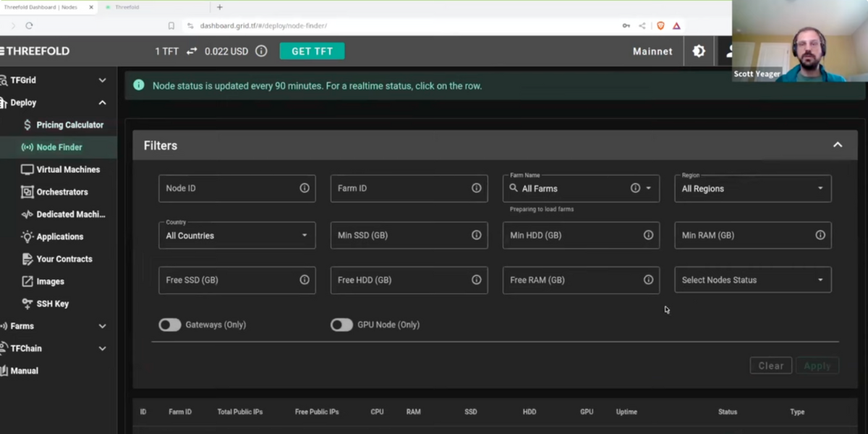Open the Select Nodes Status dropdown
Screen dimensions: 868x434
tap(753, 280)
